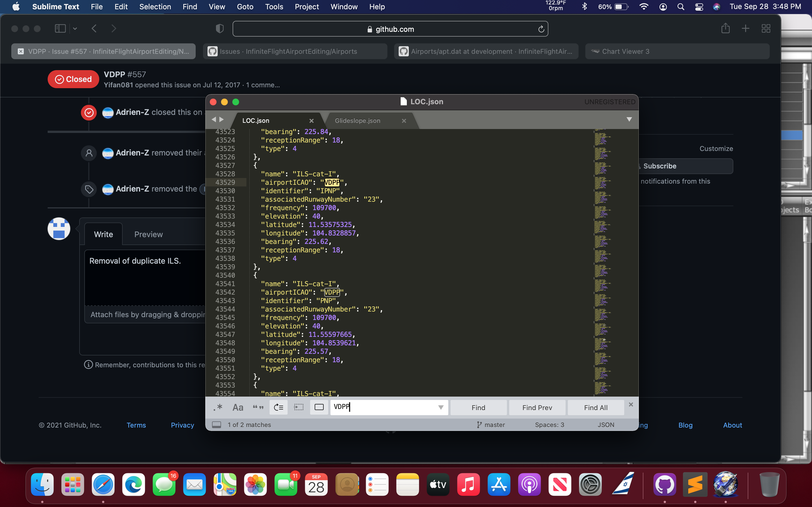
Task: Click the Find All button
Action: click(x=595, y=407)
